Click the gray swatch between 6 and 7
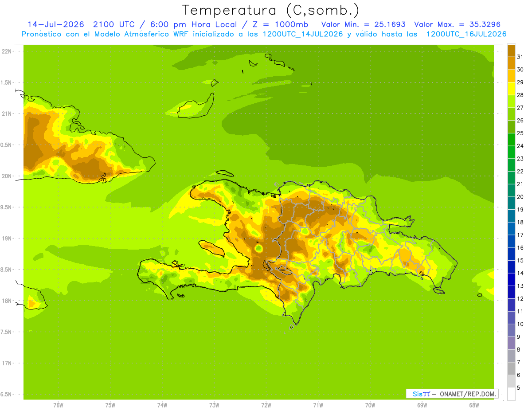The width and height of the screenshot is (532, 411). click(511, 368)
